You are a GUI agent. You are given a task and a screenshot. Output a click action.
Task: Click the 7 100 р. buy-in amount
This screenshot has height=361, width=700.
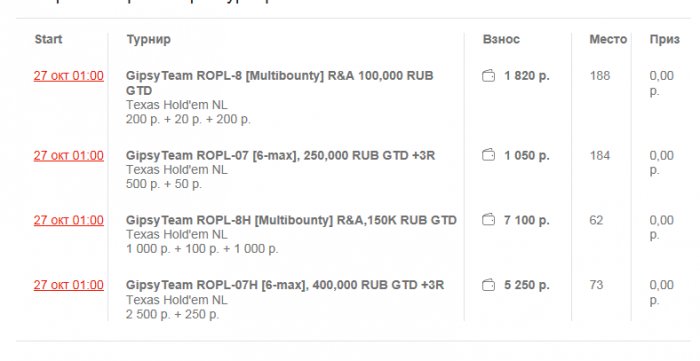coord(527,220)
